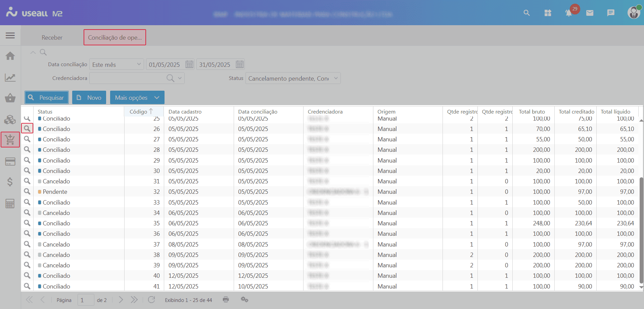Select the Conciliação de ope... tab

(x=114, y=37)
